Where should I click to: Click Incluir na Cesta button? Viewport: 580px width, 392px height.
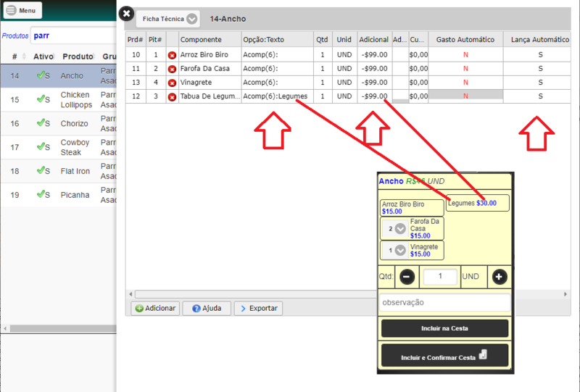tap(445, 328)
